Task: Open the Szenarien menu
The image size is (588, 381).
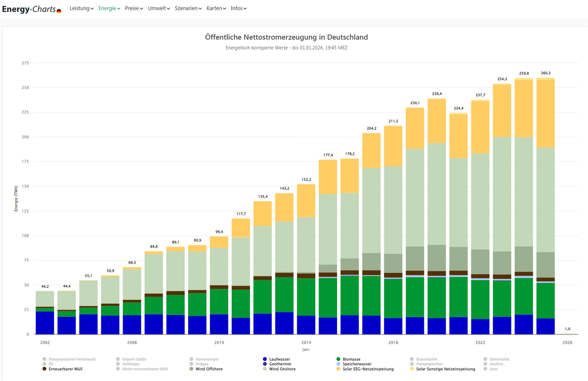Action: click(189, 8)
